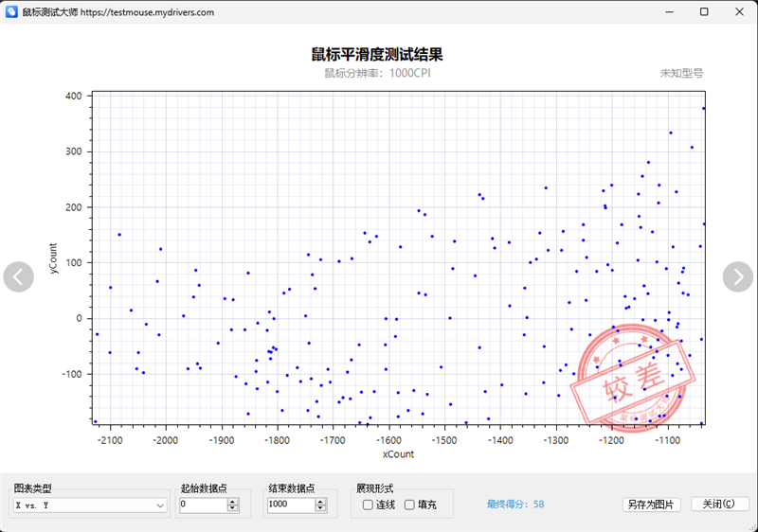This screenshot has width=758, height=532.
Task: Increase the 起始数据点 value with up arrow
Action: point(233,502)
